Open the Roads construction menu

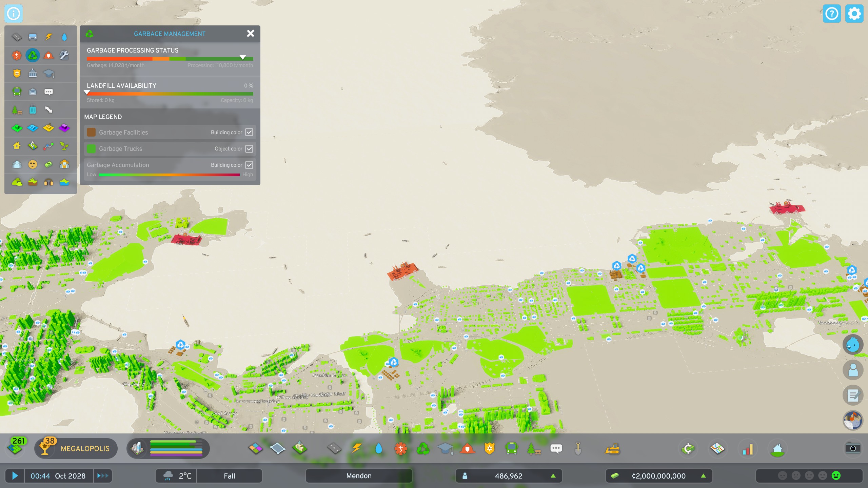[x=334, y=448]
